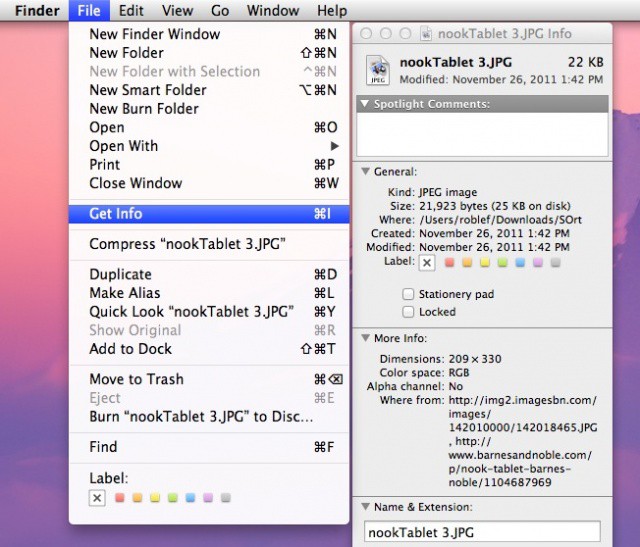
Task: Apply blue label in Info window
Action: 520,262
